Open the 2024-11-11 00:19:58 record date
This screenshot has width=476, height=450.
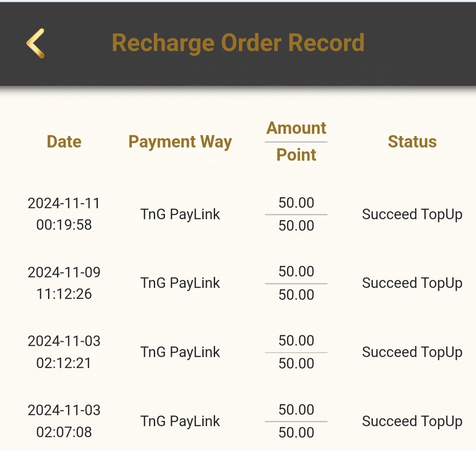tap(64, 214)
